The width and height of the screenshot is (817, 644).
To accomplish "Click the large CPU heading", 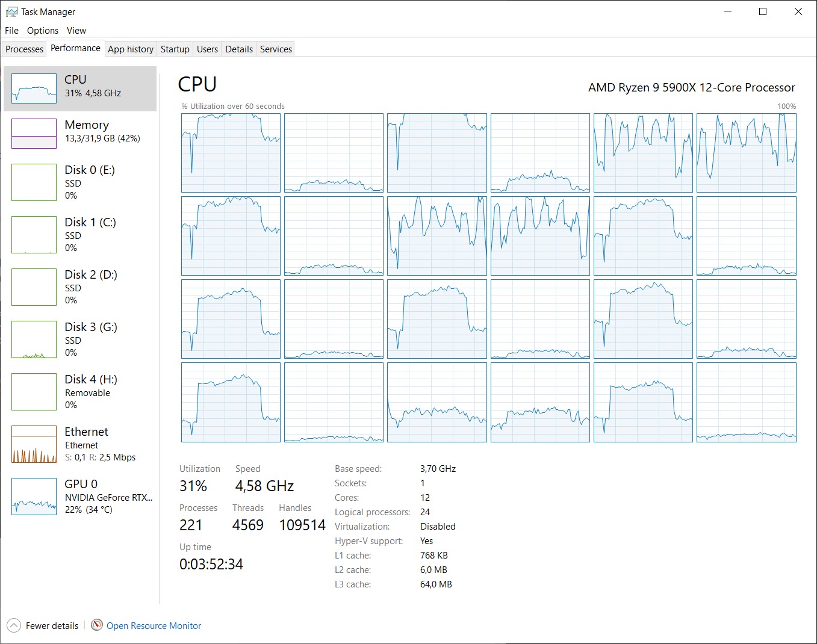I will [197, 84].
